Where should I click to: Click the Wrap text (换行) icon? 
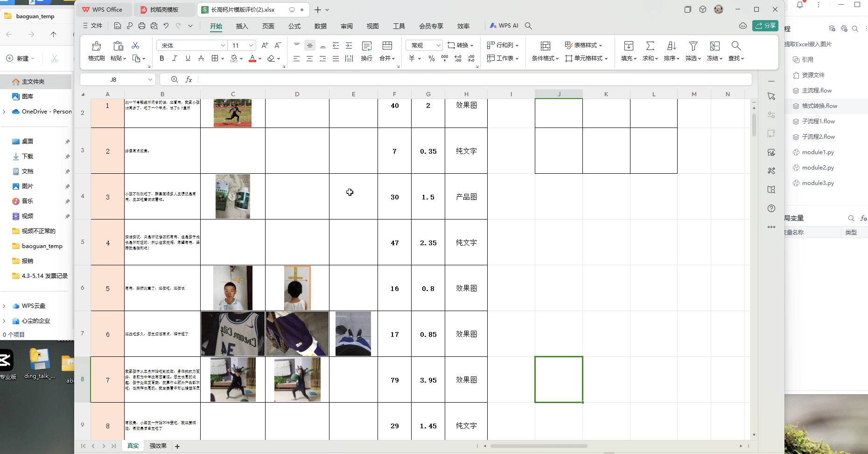pyautogui.click(x=366, y=46)
